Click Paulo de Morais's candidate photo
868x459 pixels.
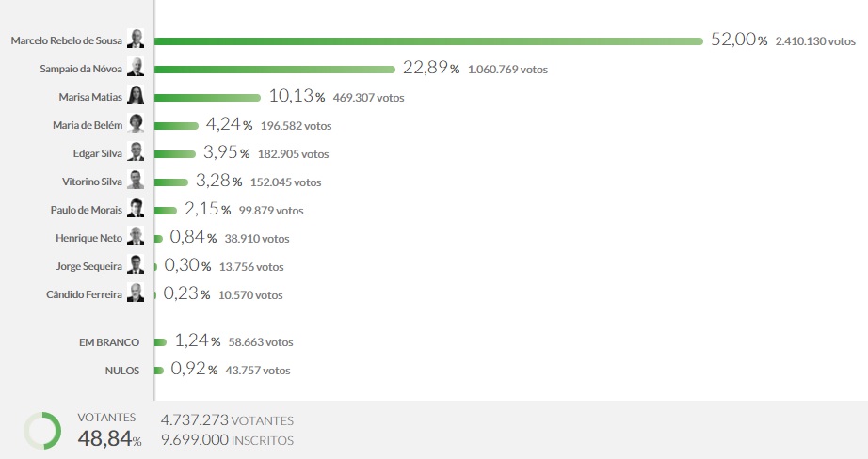coord(137,209)
